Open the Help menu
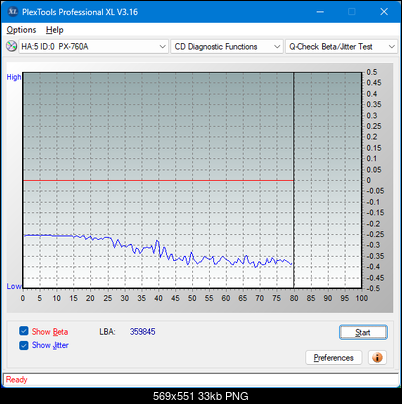The image size is (402, 404). [x=54, y=30]
